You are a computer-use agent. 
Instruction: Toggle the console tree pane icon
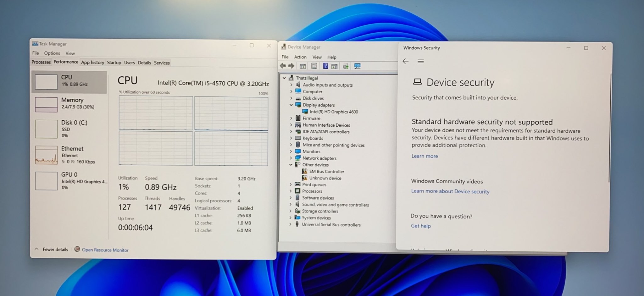click(302, 66)
